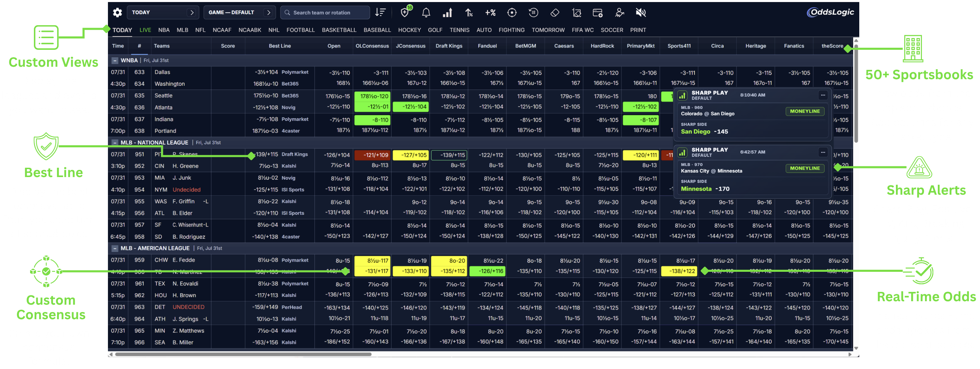
Task: Click MONEYLINE button on Kansas City @ Minnesota alert
Action: point(805,168)
